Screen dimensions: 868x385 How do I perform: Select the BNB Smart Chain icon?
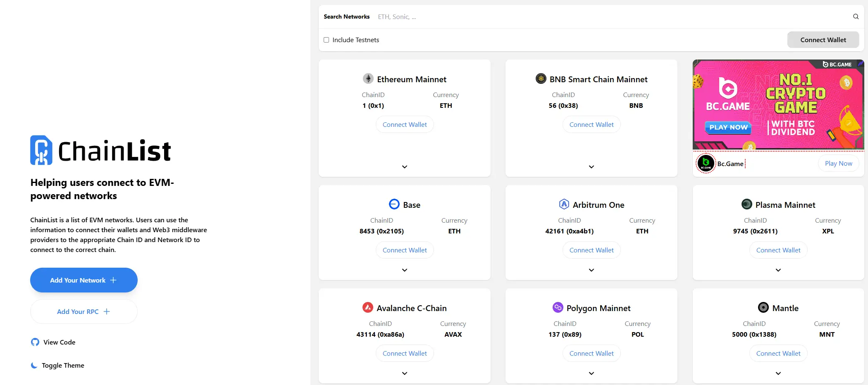tap(541, 78)
